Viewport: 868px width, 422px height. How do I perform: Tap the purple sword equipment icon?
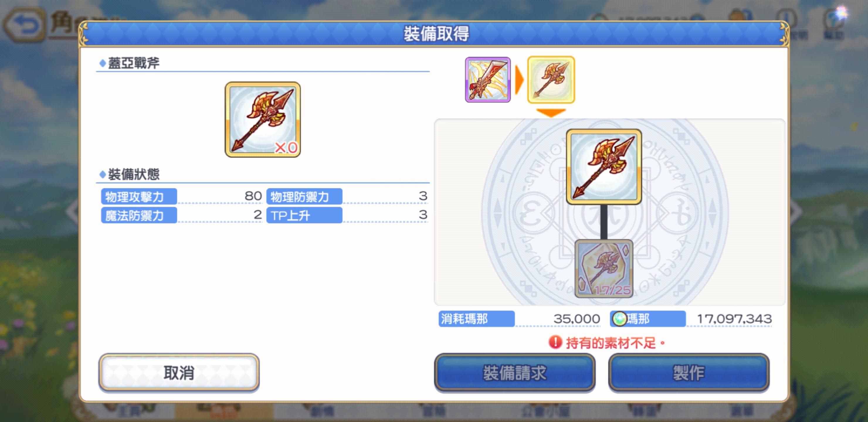coord(488,79)
